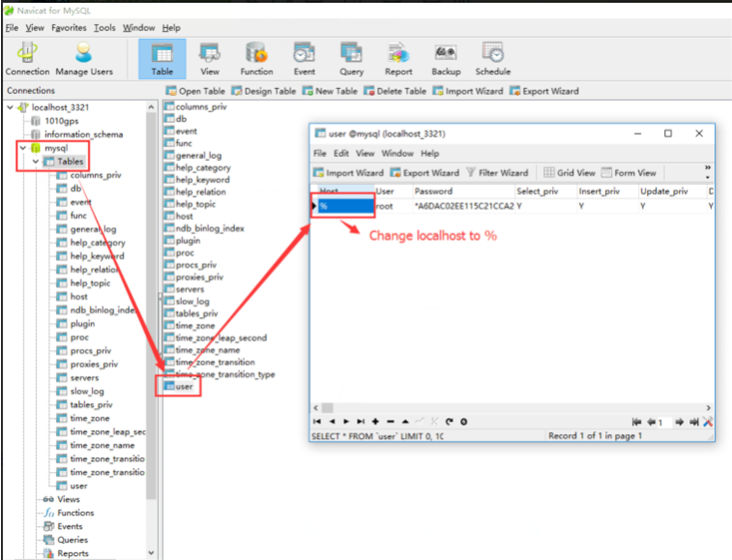Click the horizontal scrollbar thumb in user window
732x560 pixels.
click(x=328, y=407)
